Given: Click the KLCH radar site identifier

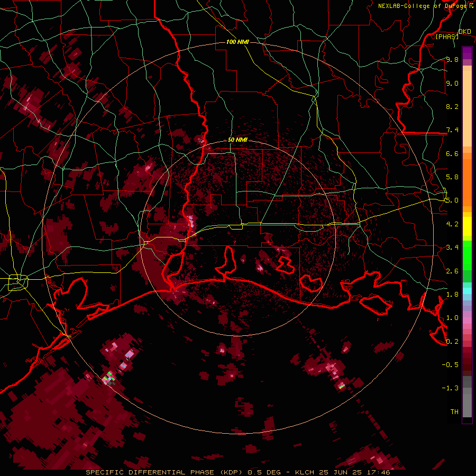Looking at the screenshot, I should [305, 472].
